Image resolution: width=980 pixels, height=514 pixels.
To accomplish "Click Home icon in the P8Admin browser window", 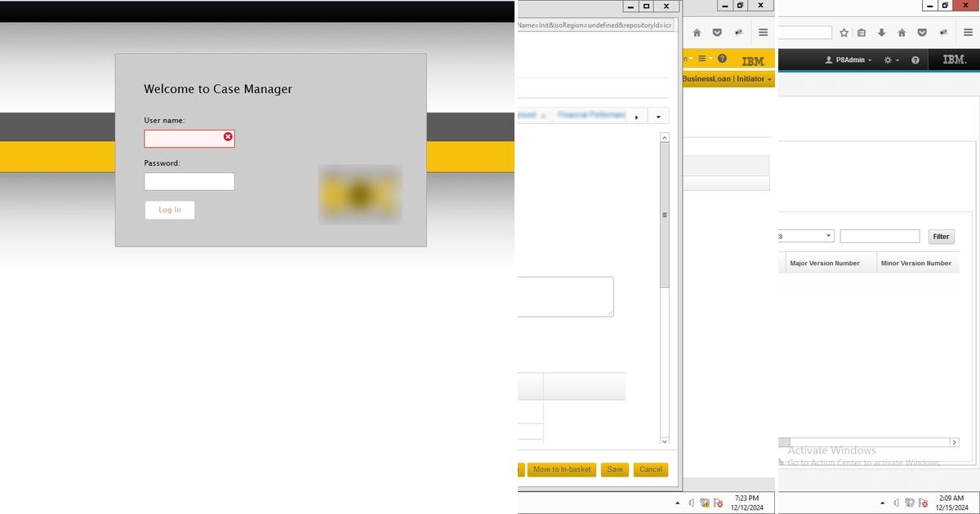I will pos(902,33).
